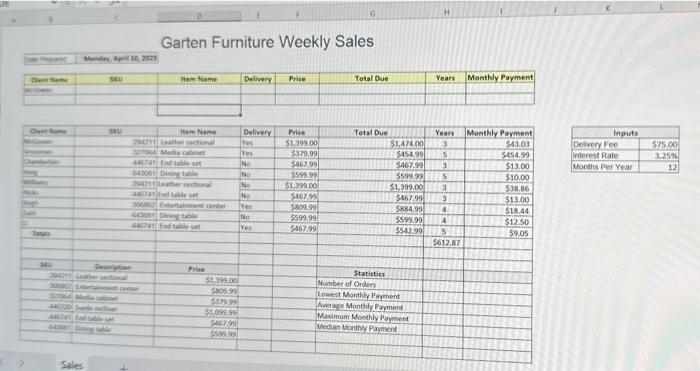Click the Media cabinet item name cell

[x=199, y=153]
